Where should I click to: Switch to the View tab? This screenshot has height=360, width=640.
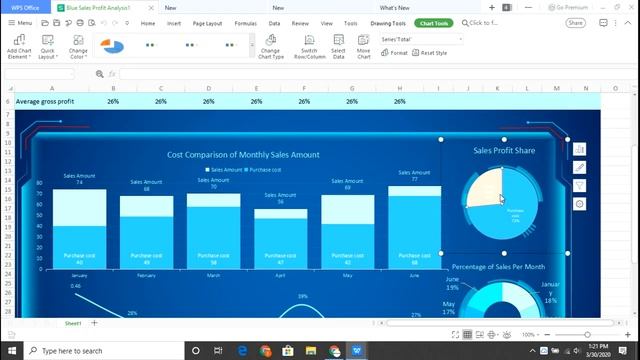pyautogui.click(x=327, y=23)
